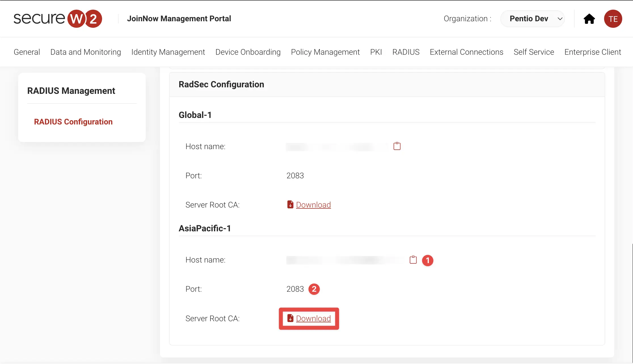Open the Identity Management menu

click(168, 52)
